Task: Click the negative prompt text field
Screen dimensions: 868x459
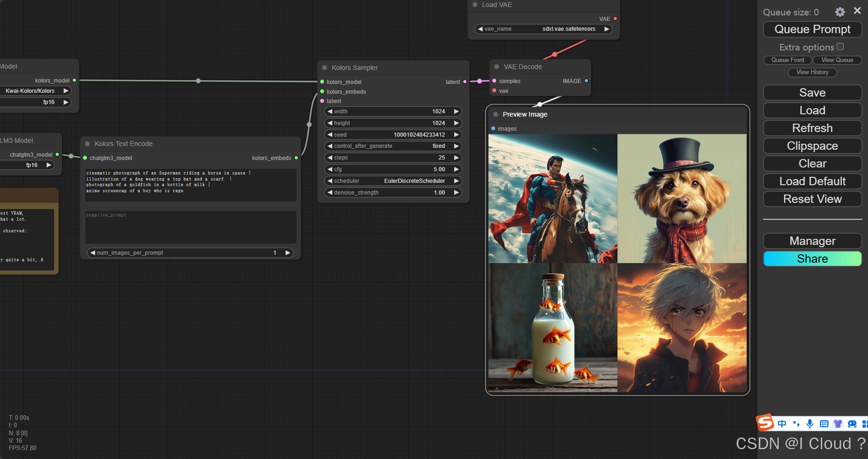Action: click(x=190, y=227)
